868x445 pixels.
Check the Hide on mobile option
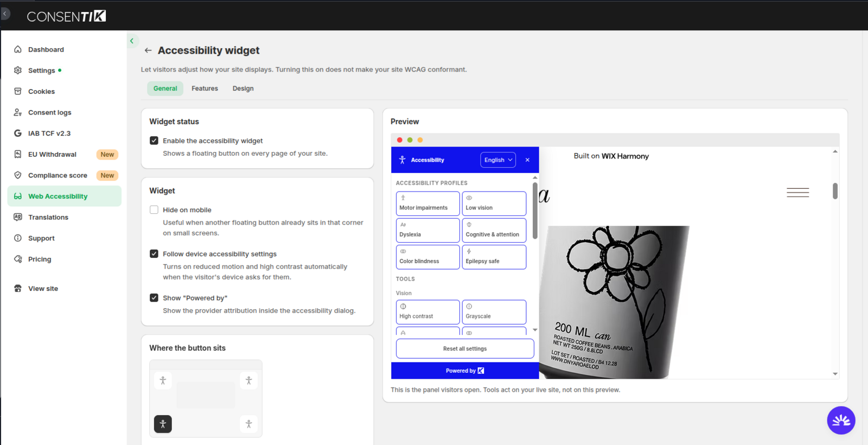coord(154,209)
